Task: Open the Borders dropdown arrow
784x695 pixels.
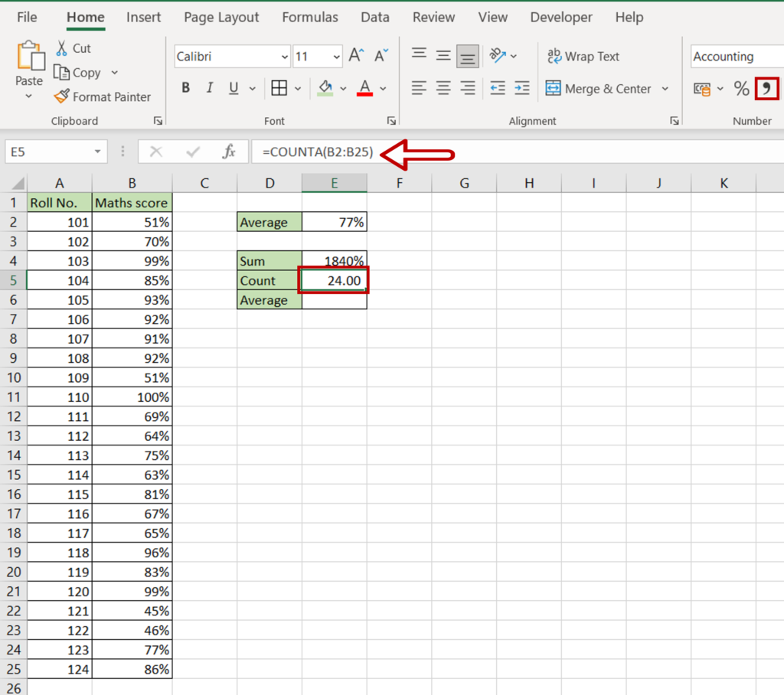Action: [297, 88]
